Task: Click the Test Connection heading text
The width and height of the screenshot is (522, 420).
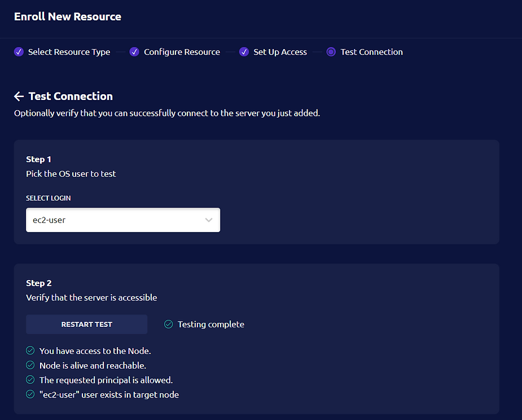Action: tap(71, 97)
